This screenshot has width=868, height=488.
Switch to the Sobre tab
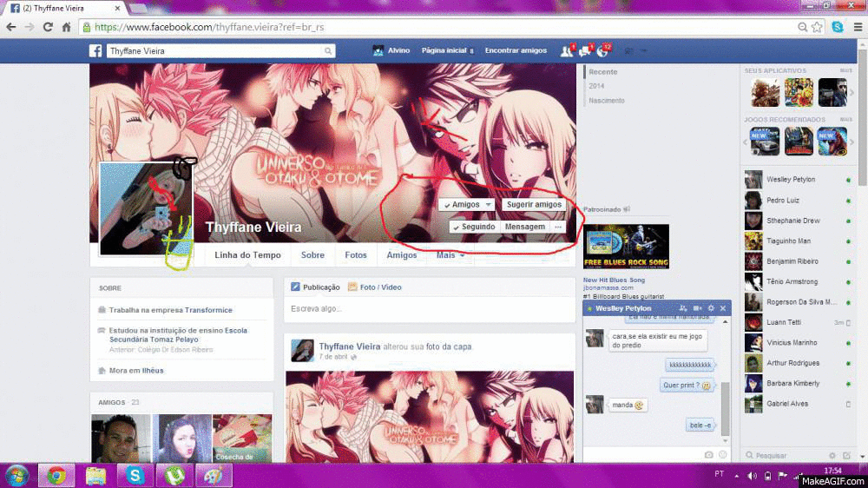click(312, 255)
